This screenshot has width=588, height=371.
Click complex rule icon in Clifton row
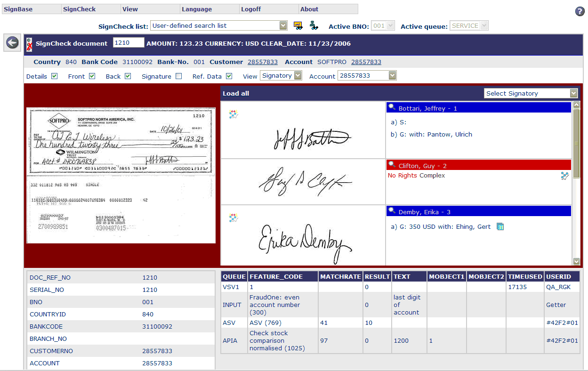click(564, 176)
